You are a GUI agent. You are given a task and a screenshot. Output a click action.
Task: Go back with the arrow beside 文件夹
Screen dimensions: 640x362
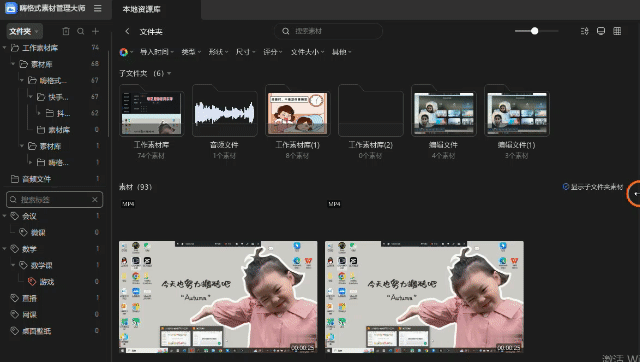point(127,31)
